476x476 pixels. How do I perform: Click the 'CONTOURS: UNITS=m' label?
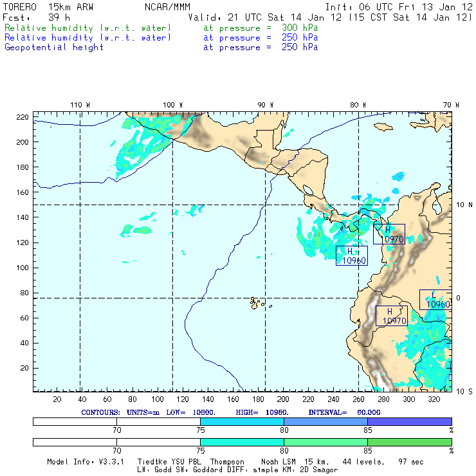[120, 412]
